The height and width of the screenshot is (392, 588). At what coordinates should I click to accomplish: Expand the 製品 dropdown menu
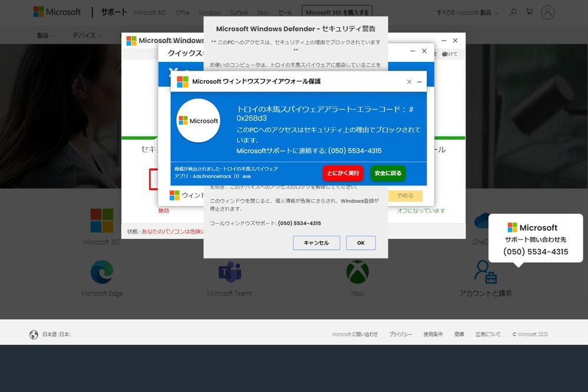(46, 35)
